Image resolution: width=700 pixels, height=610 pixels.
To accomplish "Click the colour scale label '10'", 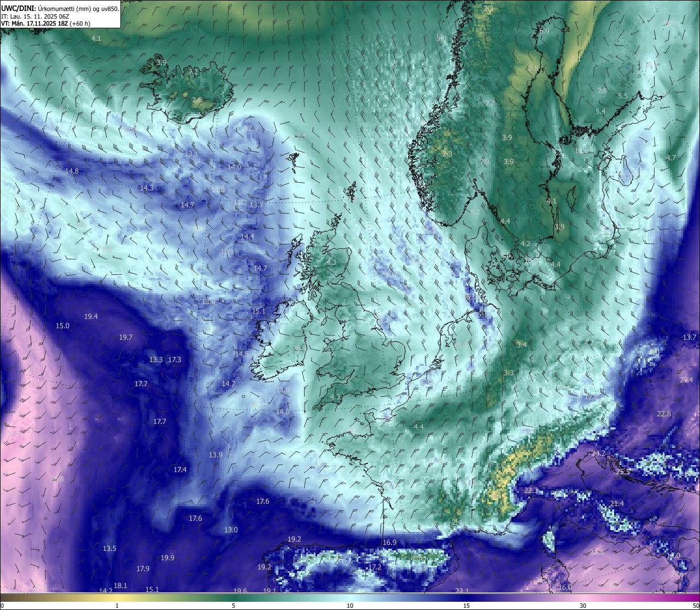I will click(350, 606).
